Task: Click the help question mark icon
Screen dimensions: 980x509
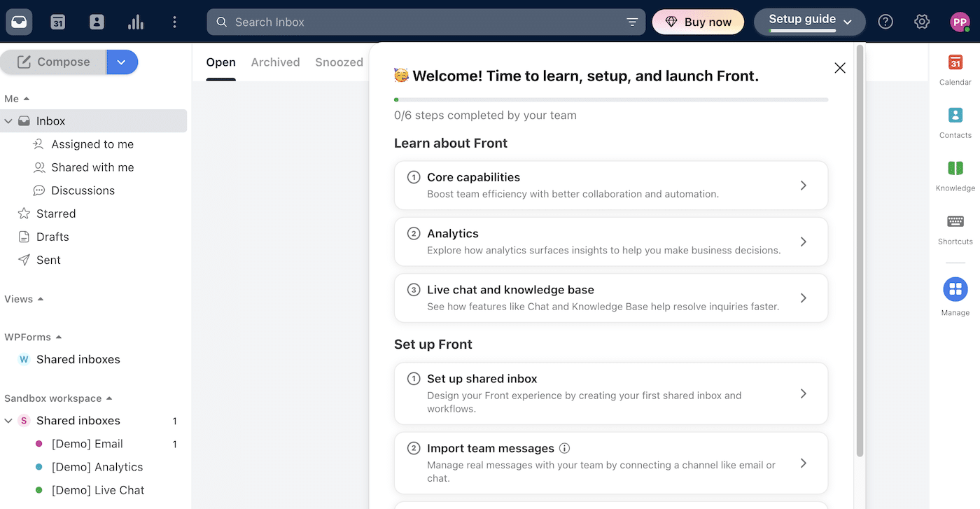Action: [885, 22]
